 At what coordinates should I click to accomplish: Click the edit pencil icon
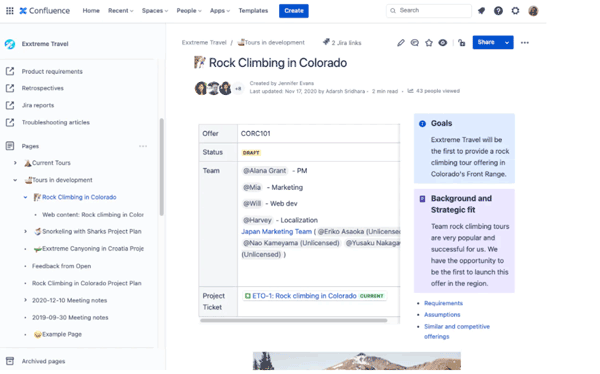pyautogui.click(x=401, y=42)
